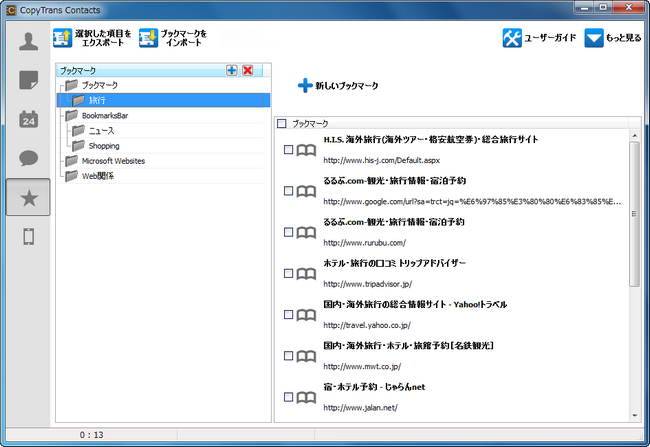Screen dimensions: 650x447
Task: Click 選択した項目をエクスポート export button
Action: coord(92,38)
